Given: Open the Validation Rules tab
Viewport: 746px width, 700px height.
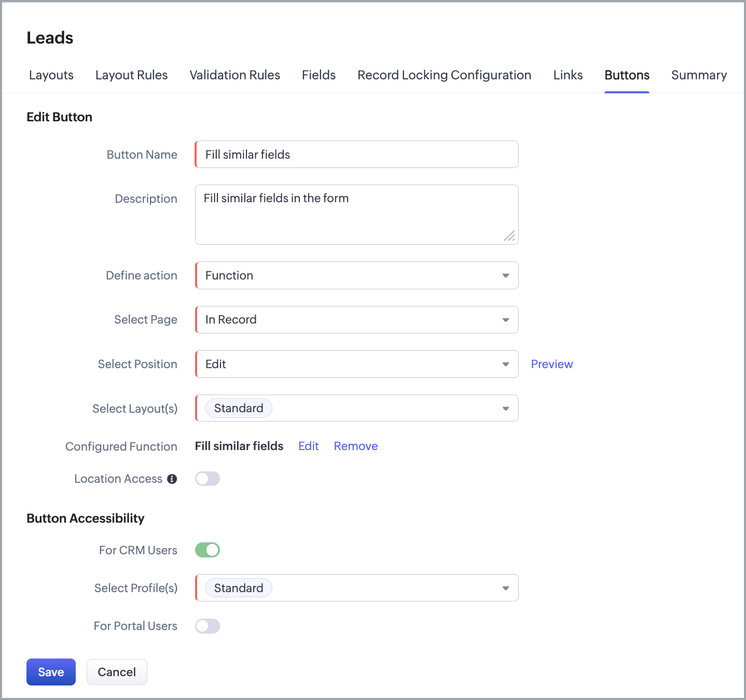Looking at the screenshot, I should [x=234, y=75].
